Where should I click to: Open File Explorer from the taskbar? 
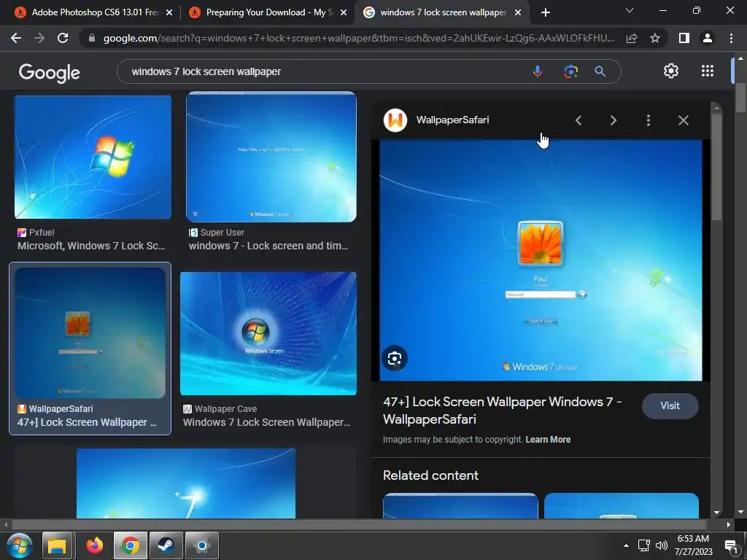[x=57, y=545]
